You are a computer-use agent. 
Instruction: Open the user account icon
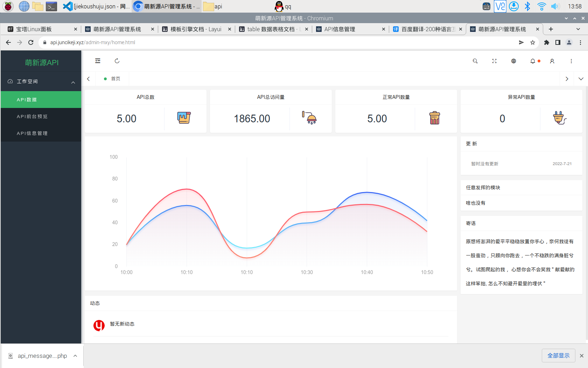click(x=552, y=61)
